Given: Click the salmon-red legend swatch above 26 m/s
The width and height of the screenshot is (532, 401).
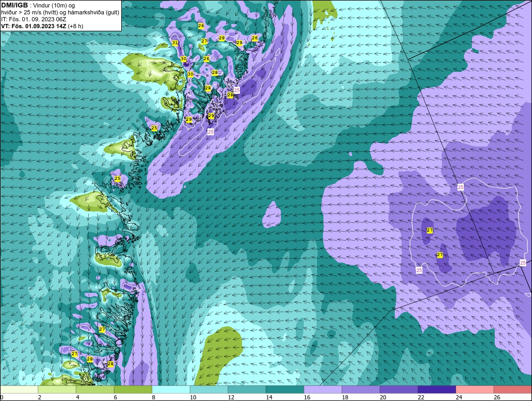Looking at the screenshot, I should [x=513, y=389].
